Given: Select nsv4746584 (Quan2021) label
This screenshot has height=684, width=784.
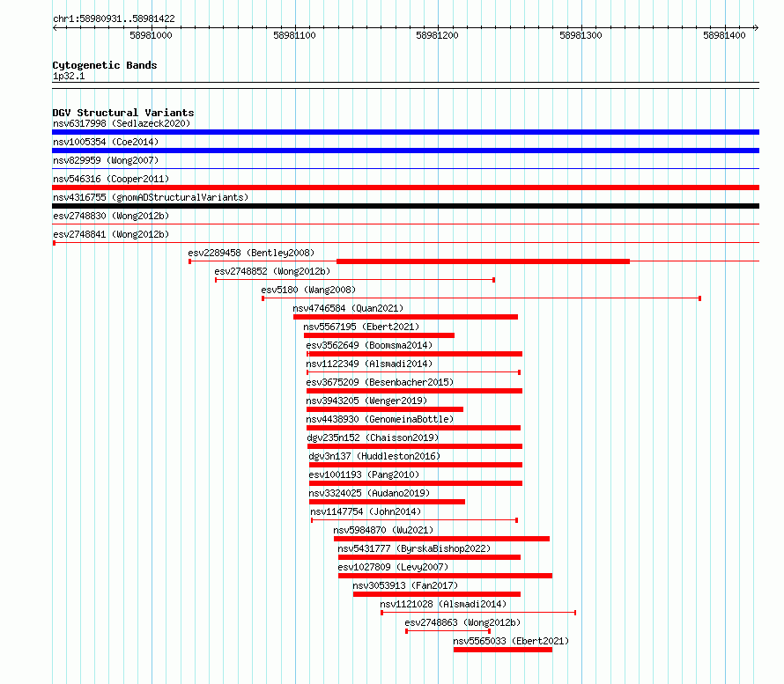Looking at the screenshot, I should (348, 308).
